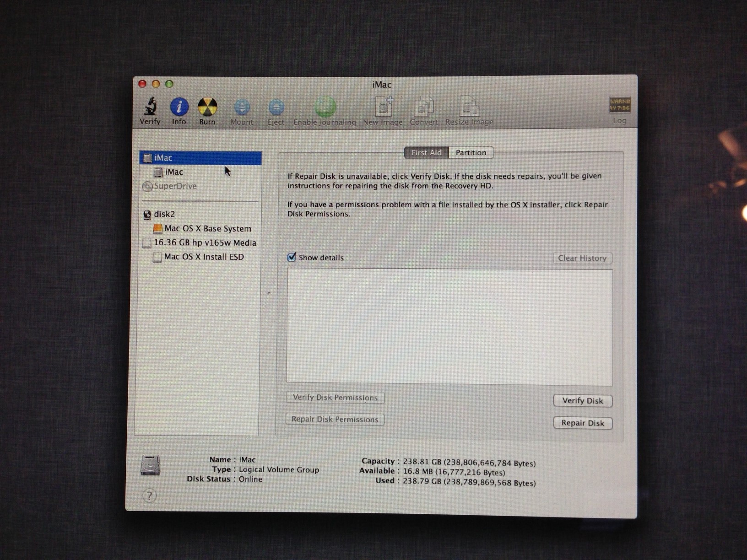
Task: Click the New Image toolbar icon
Action: 384,107
